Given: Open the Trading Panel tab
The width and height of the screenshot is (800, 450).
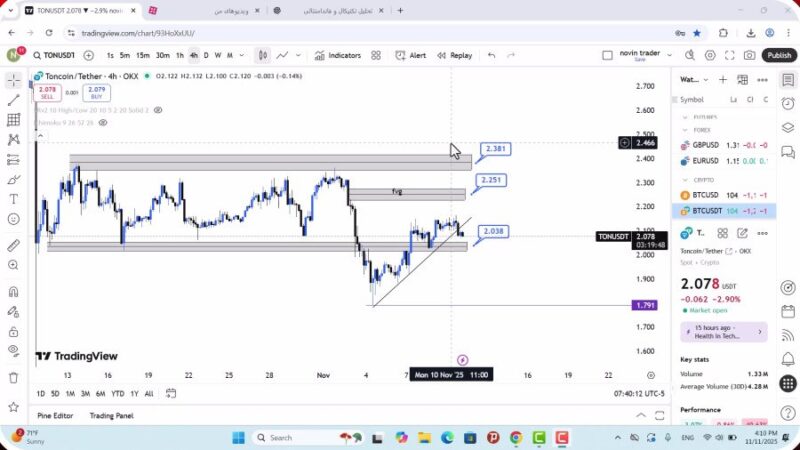Looking at the screenshot, I should [111, 415].
